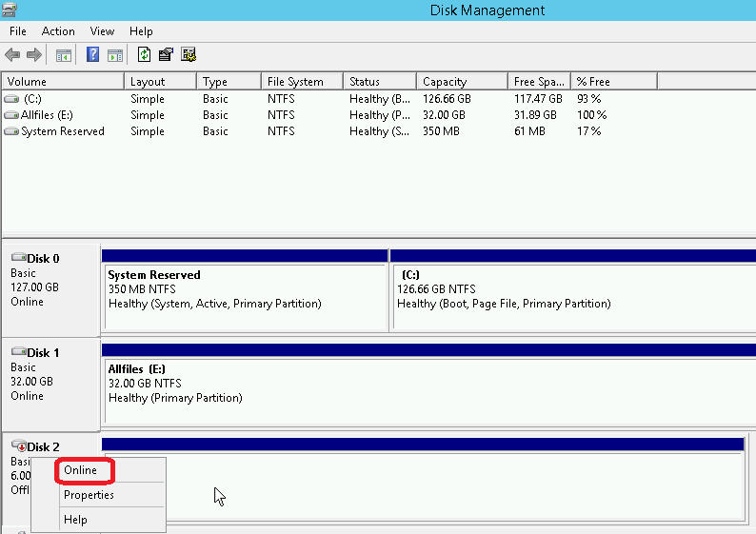The image size is (756, 534).
Task: Sort by the Type column header
Action: click(x=229, y=82)
